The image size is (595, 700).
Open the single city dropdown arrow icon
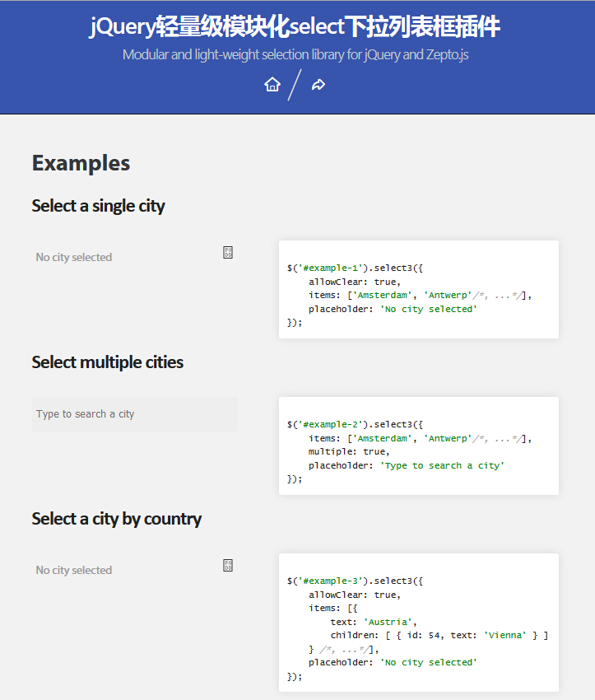click(x=228, y=253)
